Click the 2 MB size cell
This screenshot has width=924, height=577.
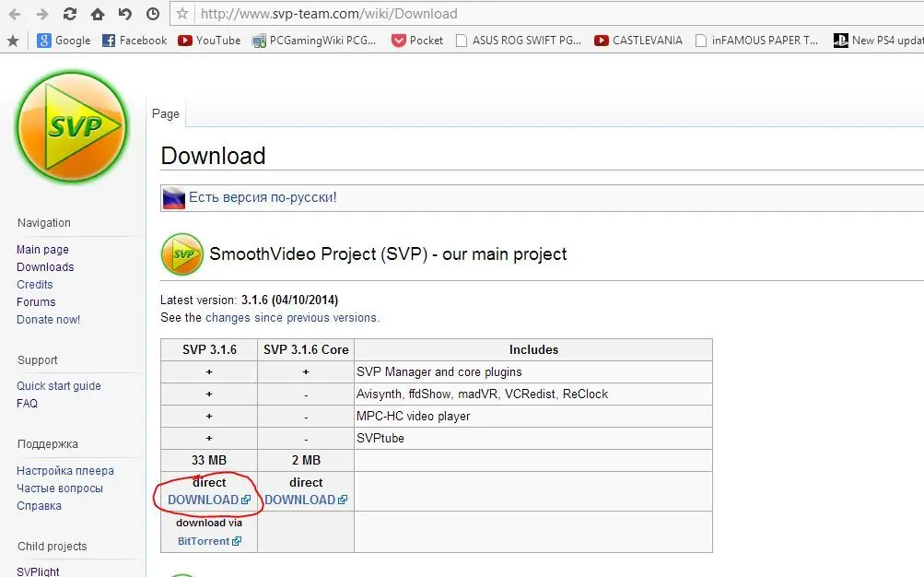(x=306, y=460)
